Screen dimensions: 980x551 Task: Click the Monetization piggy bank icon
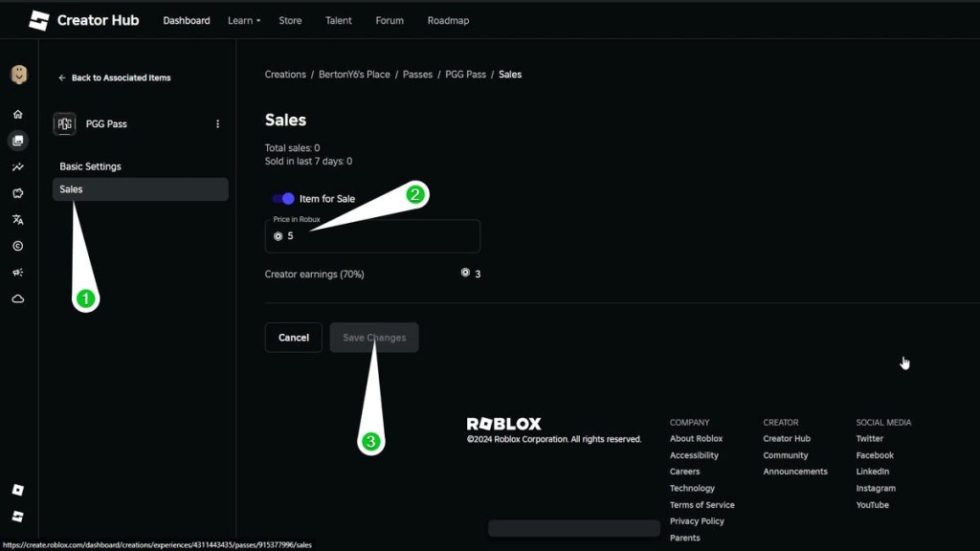[x=18, y=192]
